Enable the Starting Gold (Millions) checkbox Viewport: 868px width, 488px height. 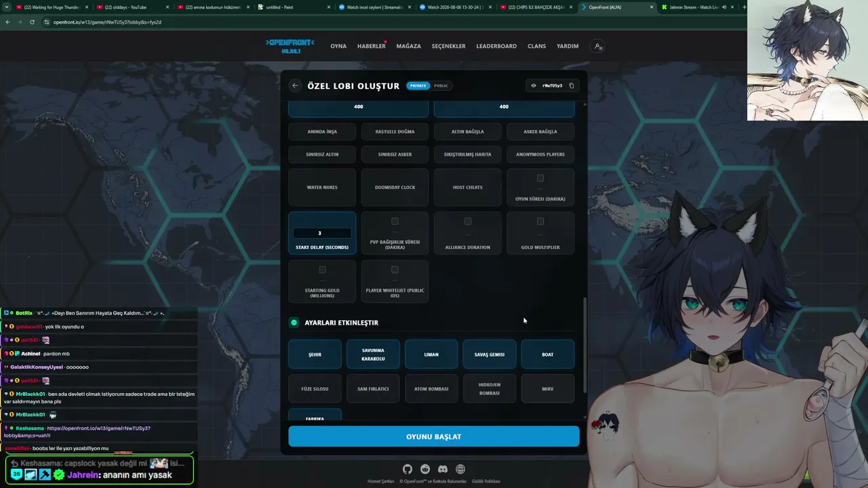point(322,269)
